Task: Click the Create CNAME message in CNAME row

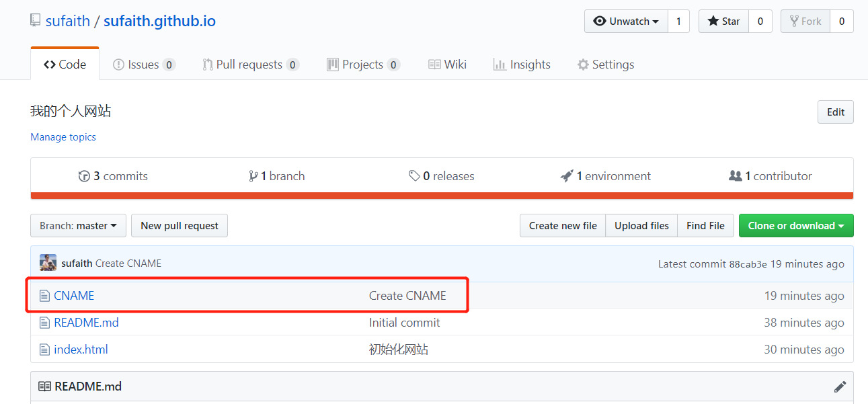Action: pyautogui.click(x=407, y=296)
